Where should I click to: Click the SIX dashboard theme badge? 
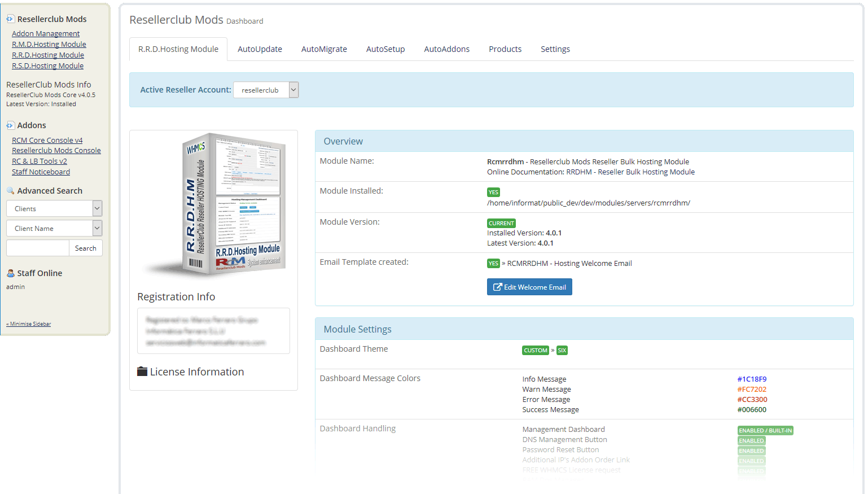click(562, 351)
